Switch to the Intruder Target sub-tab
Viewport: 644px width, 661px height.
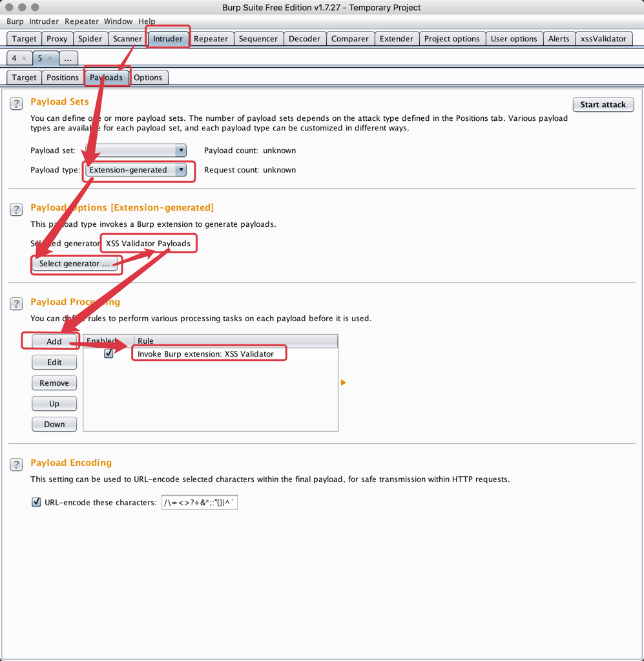coord(24,78)
